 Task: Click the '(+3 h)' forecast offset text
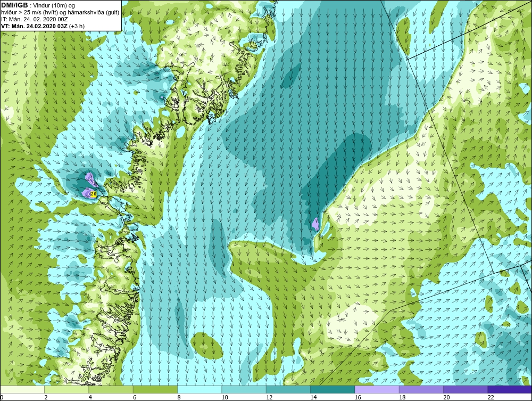(x=77, y=26)
